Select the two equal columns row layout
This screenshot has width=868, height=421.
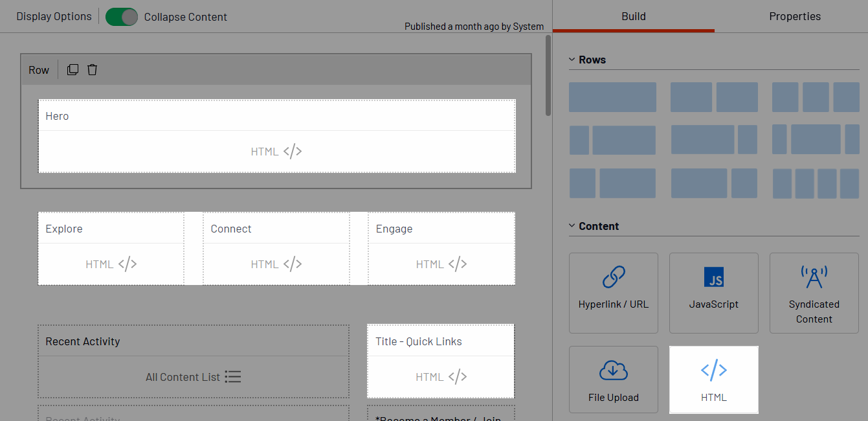click(x=714, y=97)
